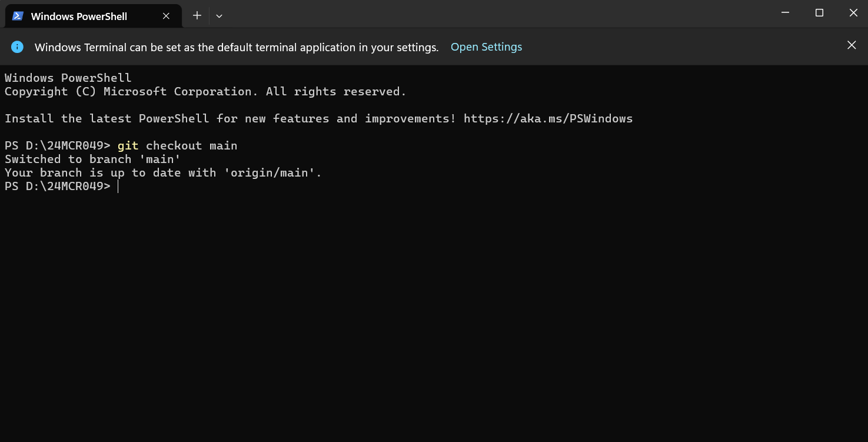Open a new terminal tab
Screen dimensions: 868x442
pyautogui.click(x=197, y=16)
